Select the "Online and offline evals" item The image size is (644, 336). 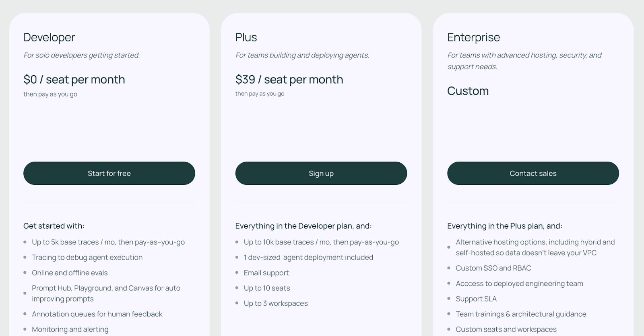coord(70,273)
